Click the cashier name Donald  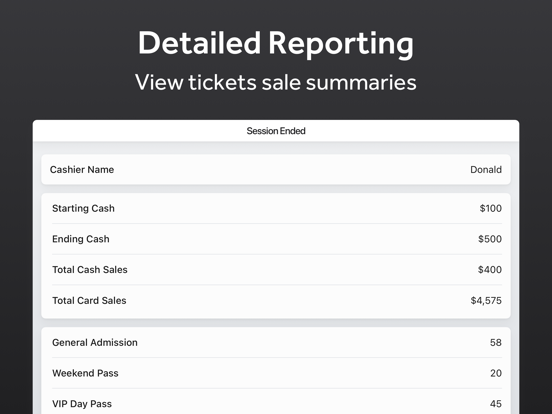click(486, 170)
